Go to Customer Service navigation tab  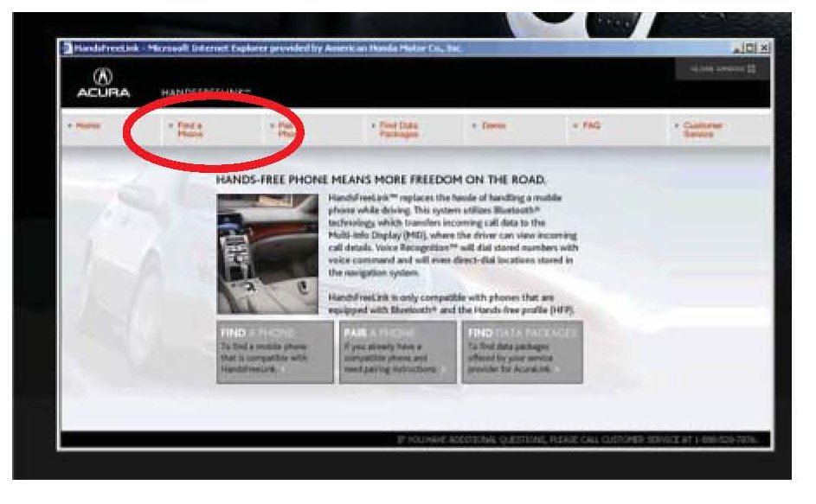point(702,130)
